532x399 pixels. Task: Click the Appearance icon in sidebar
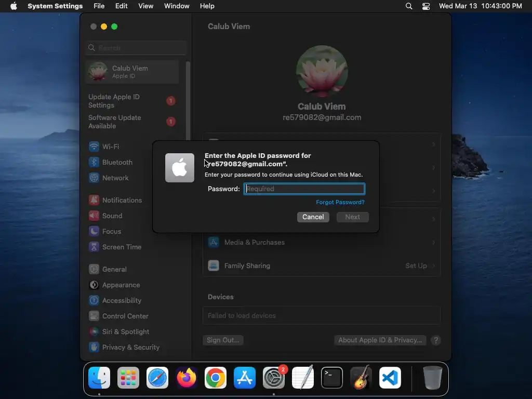pyautogui.click(x=94, y=285)
